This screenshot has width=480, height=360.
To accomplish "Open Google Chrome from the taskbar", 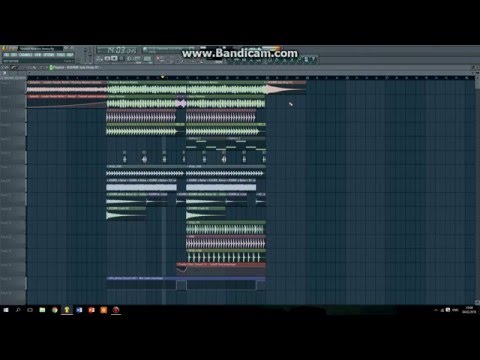I will point(55,310).
